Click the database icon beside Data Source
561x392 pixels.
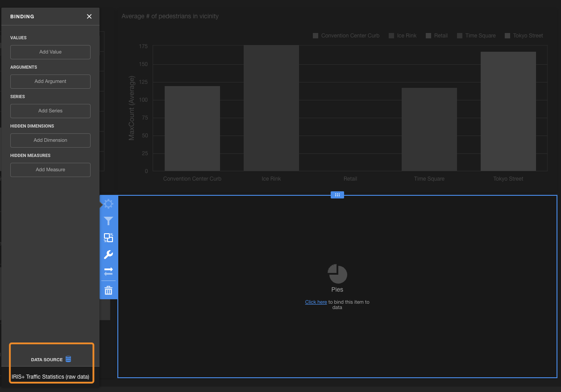pos(68,359)
